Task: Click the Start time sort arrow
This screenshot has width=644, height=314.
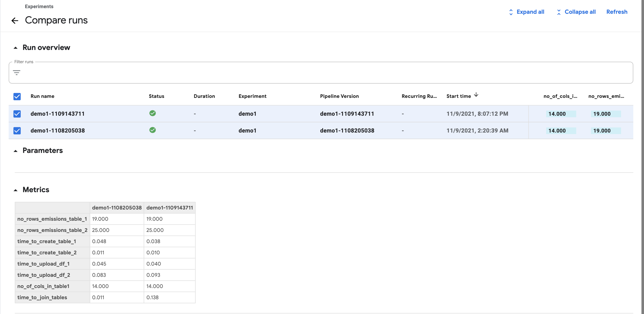Action: [x=476, y=95]
